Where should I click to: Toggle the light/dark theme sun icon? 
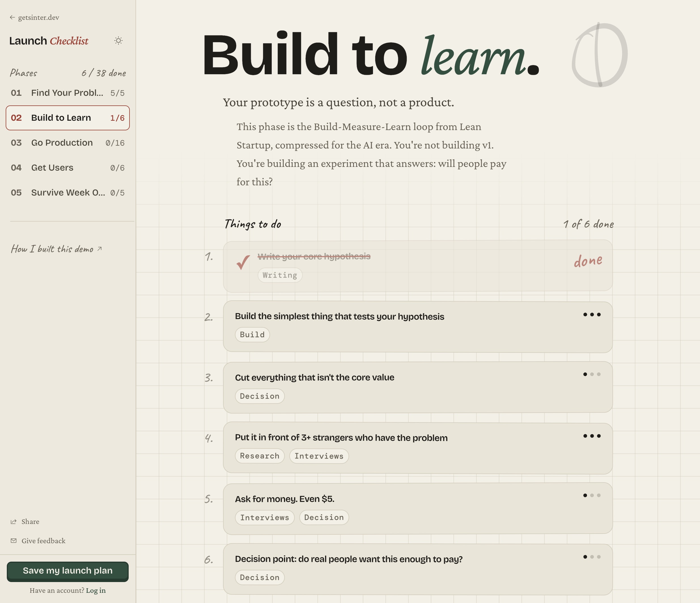(x=118, y=41)
